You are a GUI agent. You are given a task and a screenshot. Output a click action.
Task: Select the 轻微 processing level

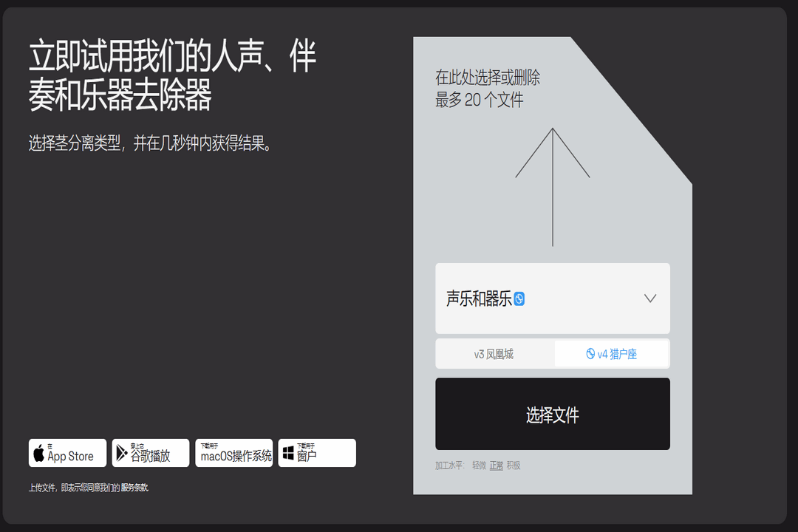point(480,465)
